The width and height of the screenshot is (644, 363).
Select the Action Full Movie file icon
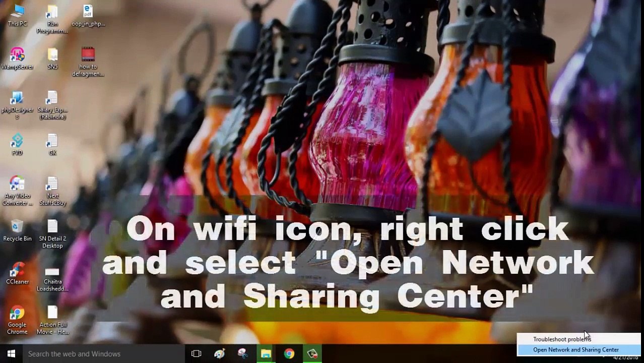(52, 320)
